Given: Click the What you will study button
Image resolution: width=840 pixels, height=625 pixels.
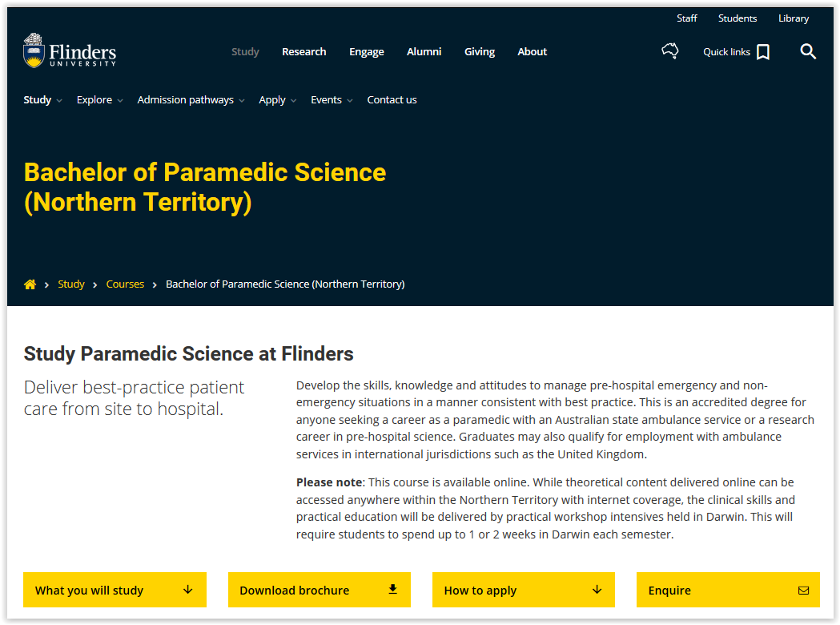Looking at the screenshot, I should coord(115,590).
